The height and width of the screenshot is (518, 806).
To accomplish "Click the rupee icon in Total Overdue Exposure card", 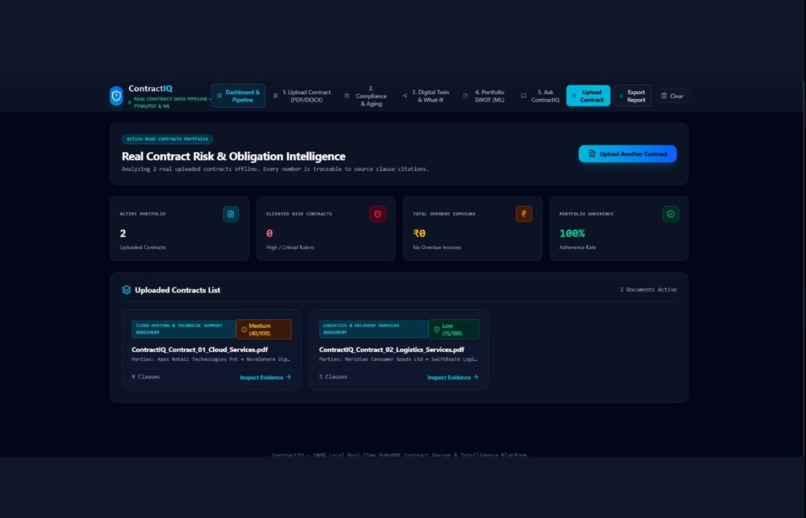I will (x=524, y=214).
